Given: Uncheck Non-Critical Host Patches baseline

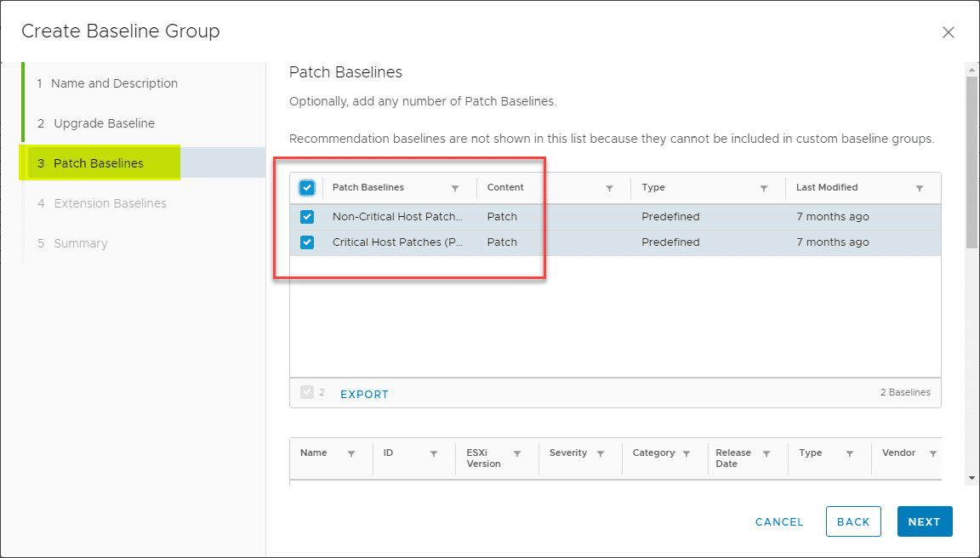Looking at the screenshot, I should click(x=307, y=217).
